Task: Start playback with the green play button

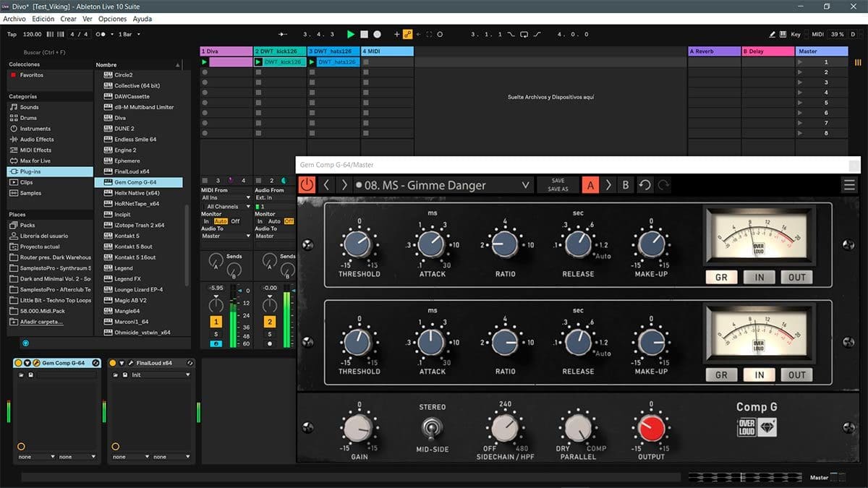Action: [351, 34]
